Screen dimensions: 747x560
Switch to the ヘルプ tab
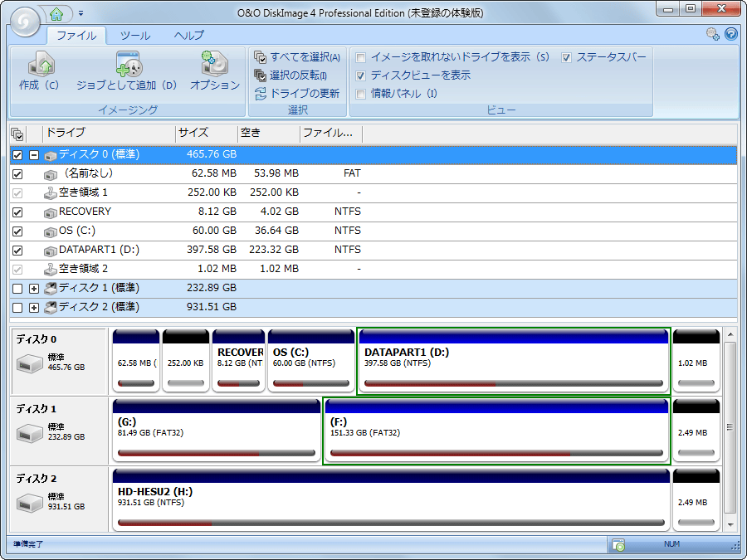[188, 36]
